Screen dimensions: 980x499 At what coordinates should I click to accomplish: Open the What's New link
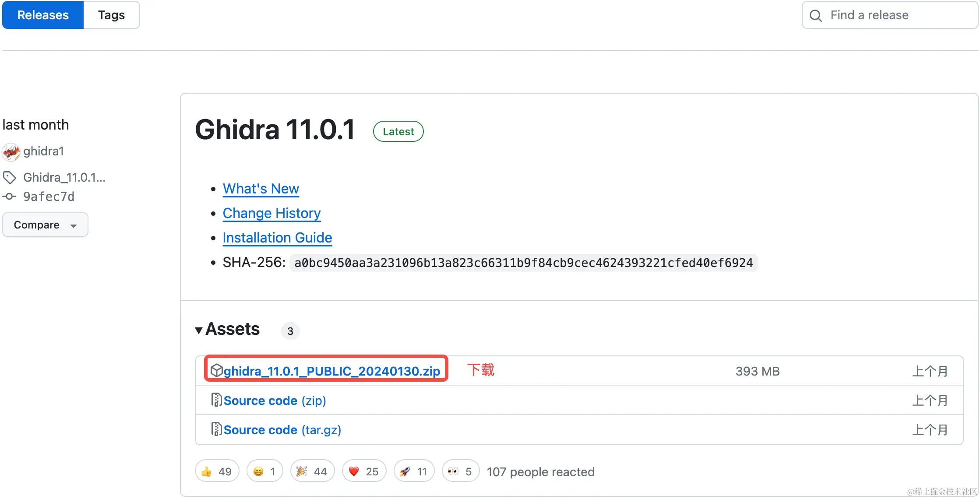261,189
